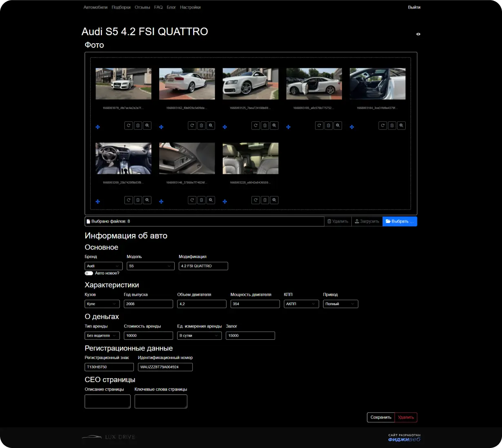This screenshot has height=448, width=502.
Task: Click the Год выпуска field showing 2008
Action: pos(149,304)
